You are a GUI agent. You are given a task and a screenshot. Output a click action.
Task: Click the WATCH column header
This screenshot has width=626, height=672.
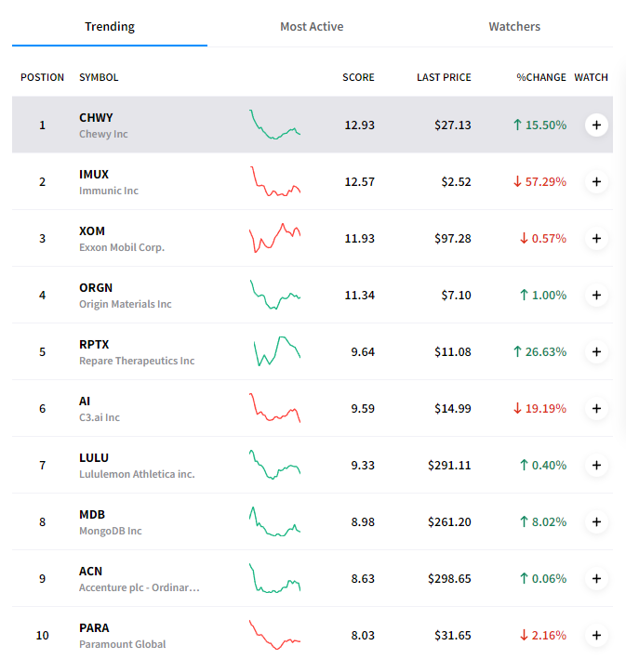591,77
